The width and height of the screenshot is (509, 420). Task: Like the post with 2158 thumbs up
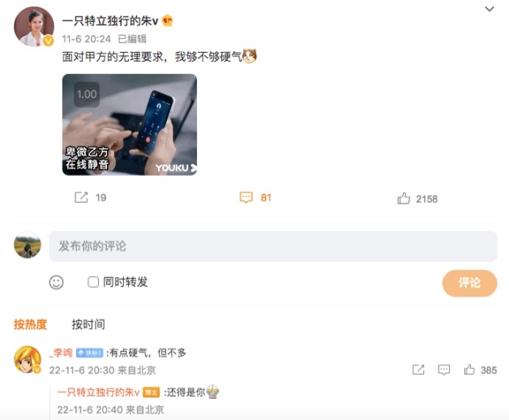(404, 199)
